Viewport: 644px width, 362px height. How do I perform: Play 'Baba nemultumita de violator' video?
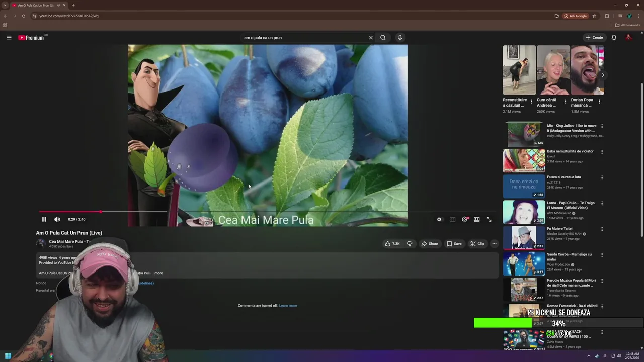coord(524,160)
